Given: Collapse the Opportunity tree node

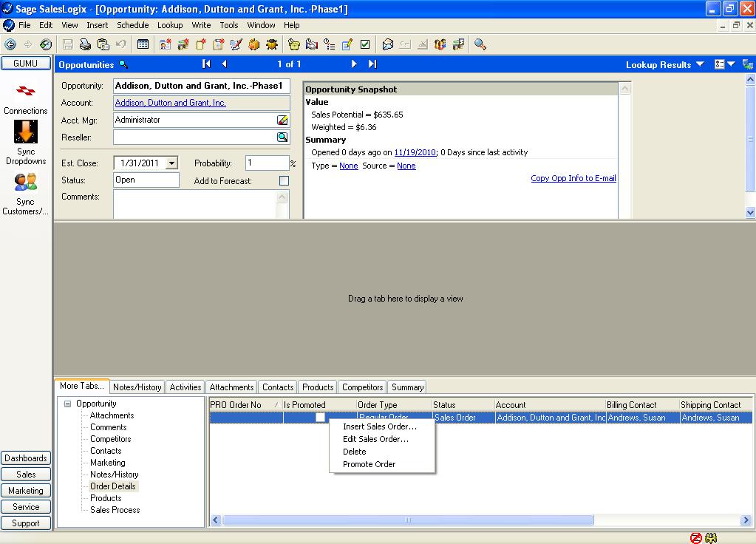Looking at the screenshot, I should [68, 404].
